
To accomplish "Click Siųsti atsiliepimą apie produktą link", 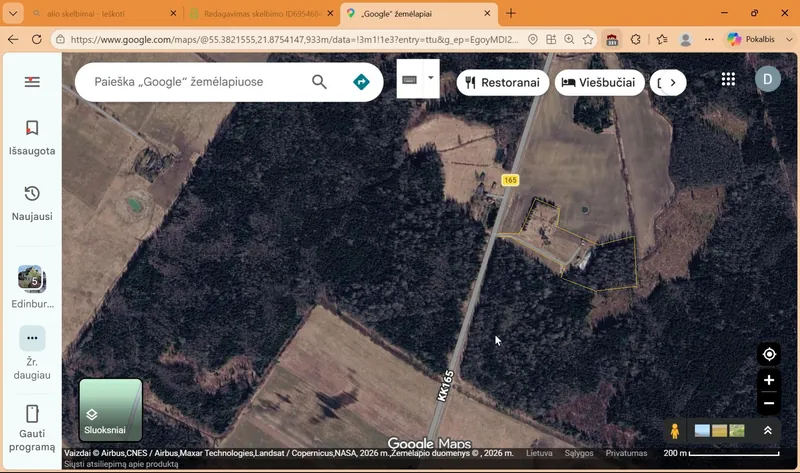I will 121,464.
